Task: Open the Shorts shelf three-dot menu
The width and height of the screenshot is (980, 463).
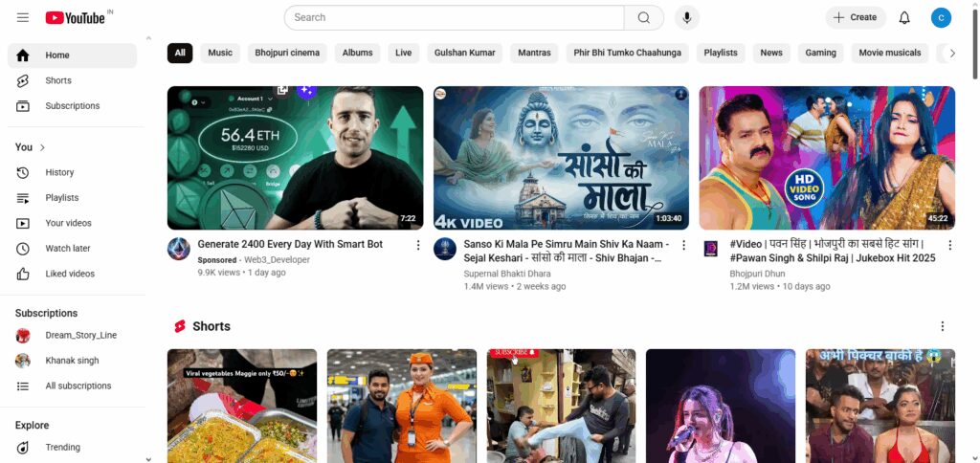Action: click(943, 326)
